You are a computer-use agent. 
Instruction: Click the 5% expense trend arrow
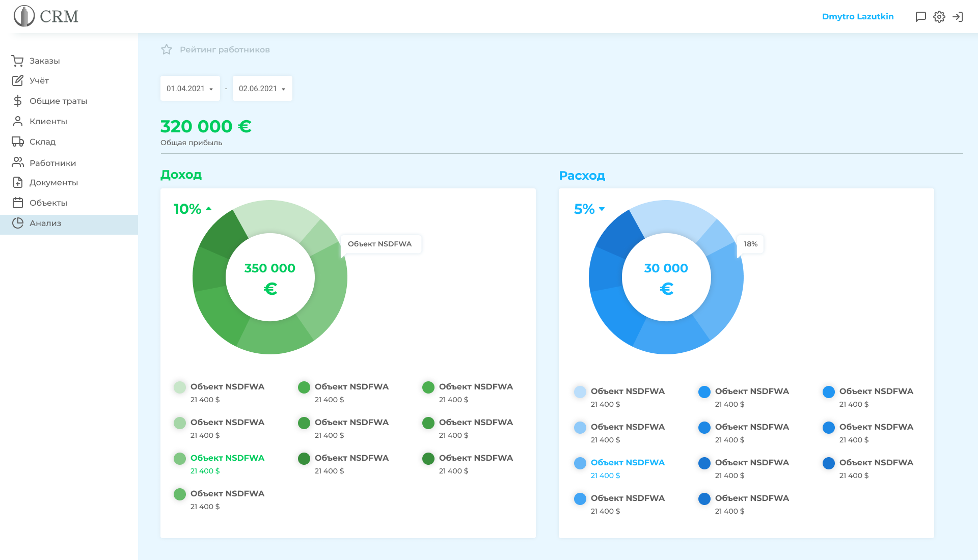click(x=602, y=209)
